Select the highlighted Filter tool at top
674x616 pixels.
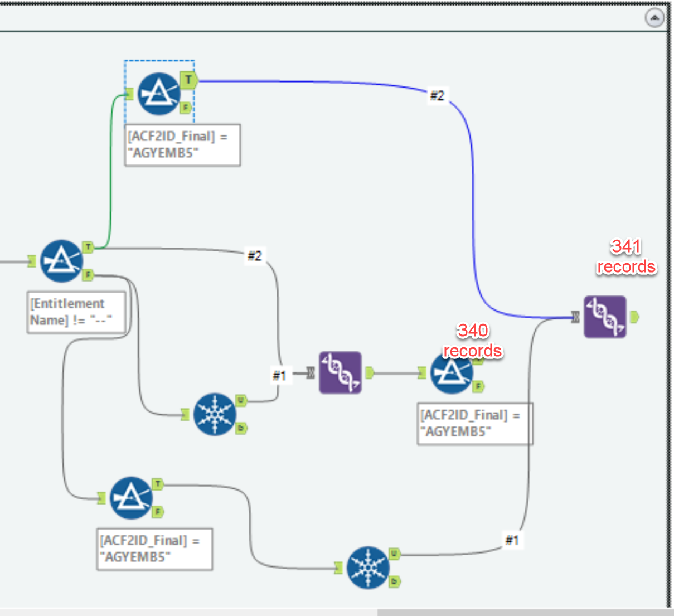pos(158,93)
